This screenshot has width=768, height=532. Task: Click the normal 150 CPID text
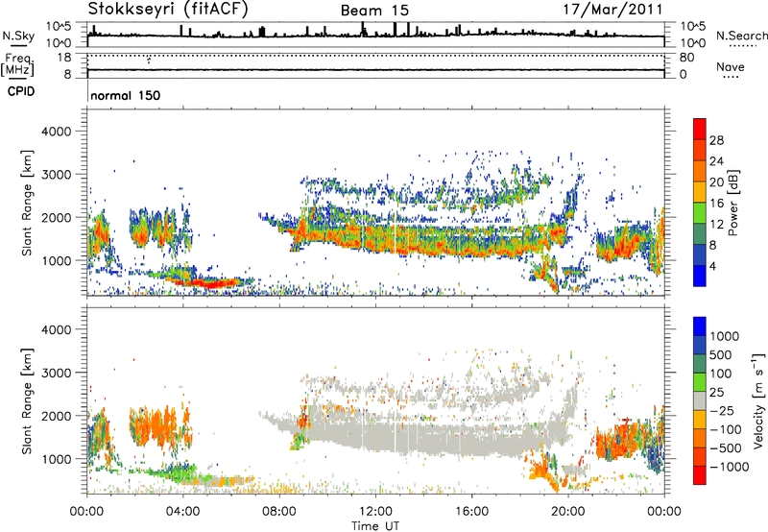click(x=126, y=95)
